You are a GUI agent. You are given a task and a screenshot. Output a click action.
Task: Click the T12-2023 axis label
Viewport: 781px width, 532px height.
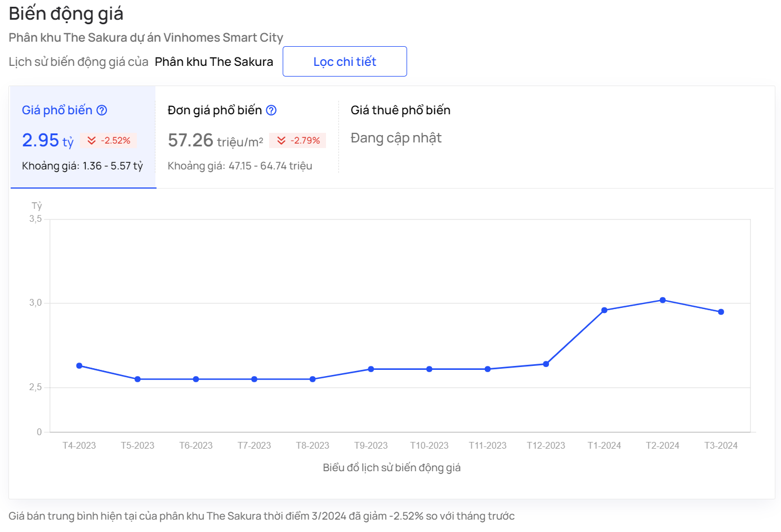pyautogui.click(x=546, y=445)
